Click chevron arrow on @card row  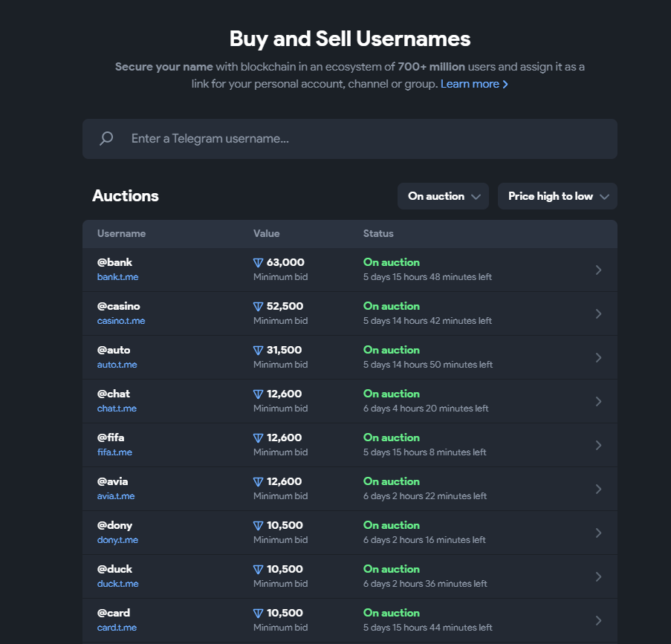tap(598, 620)
